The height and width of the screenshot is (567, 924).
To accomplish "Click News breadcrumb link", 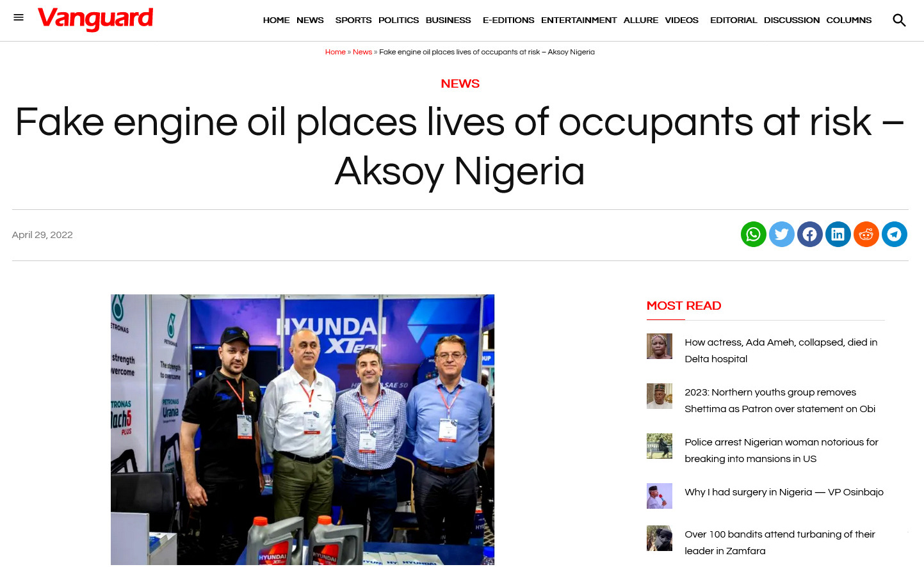I will (x=362, y=52).
